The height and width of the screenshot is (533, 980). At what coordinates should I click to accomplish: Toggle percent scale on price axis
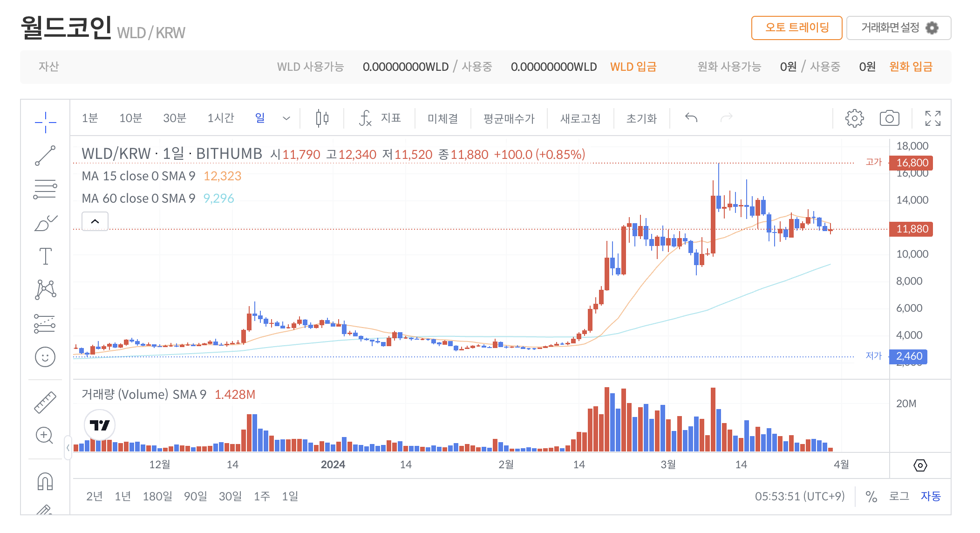pos(871,497)
